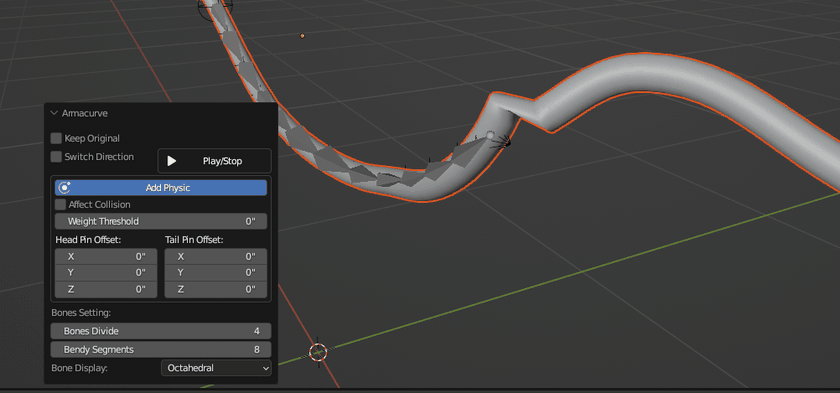
Task: Click the 3D cursor at the origin
Action: click(318, 352)
